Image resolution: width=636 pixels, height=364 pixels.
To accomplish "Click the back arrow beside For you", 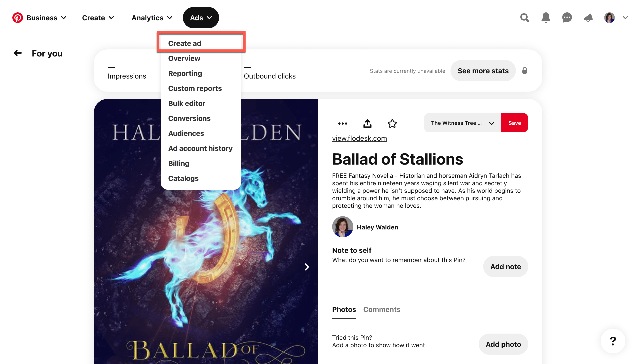I will pos(18,53).
